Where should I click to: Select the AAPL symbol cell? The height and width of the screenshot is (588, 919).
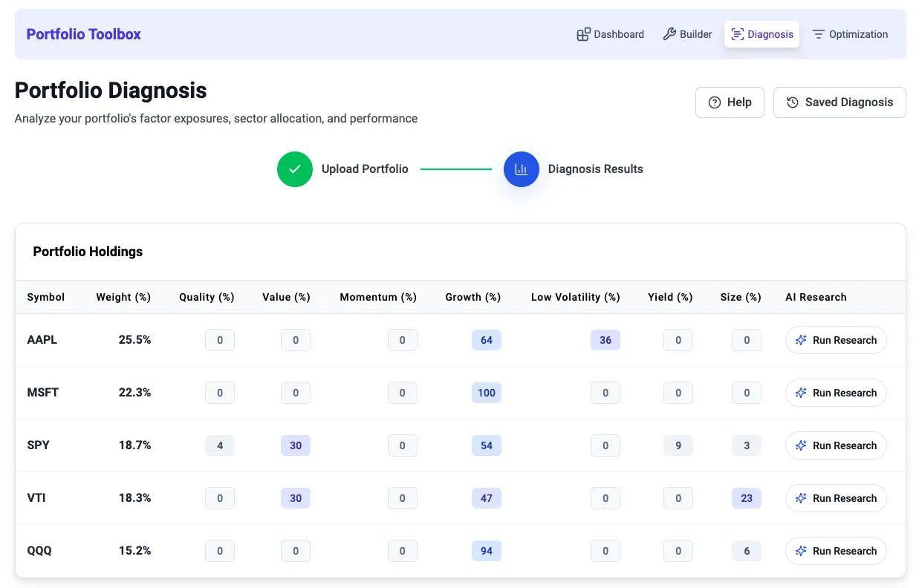[42, 340]
